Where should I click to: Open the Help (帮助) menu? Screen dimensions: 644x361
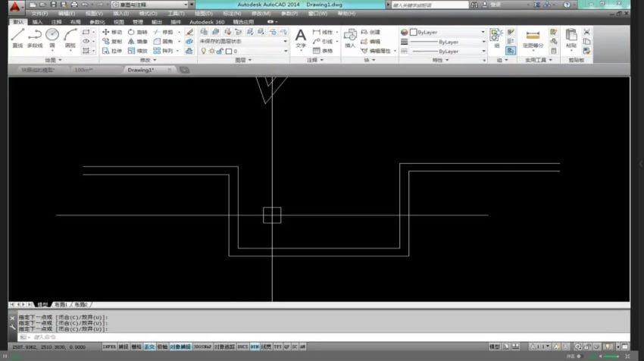(x=346, y=14)
